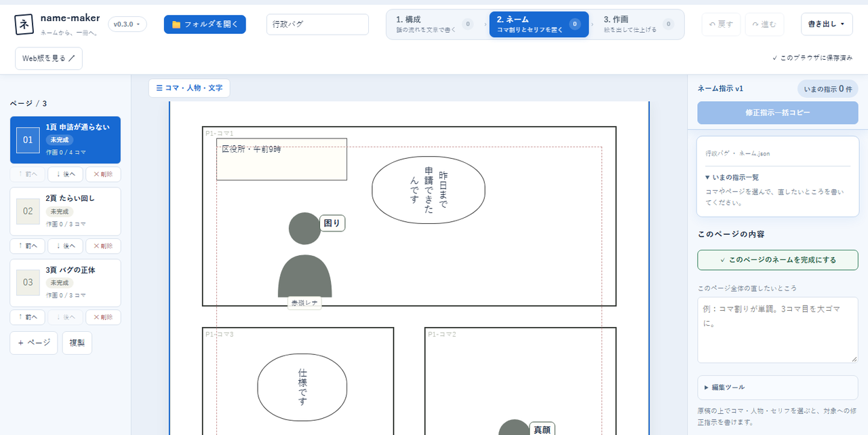
Task: Move page 2 later with 後へ
Action: [65, 246]
